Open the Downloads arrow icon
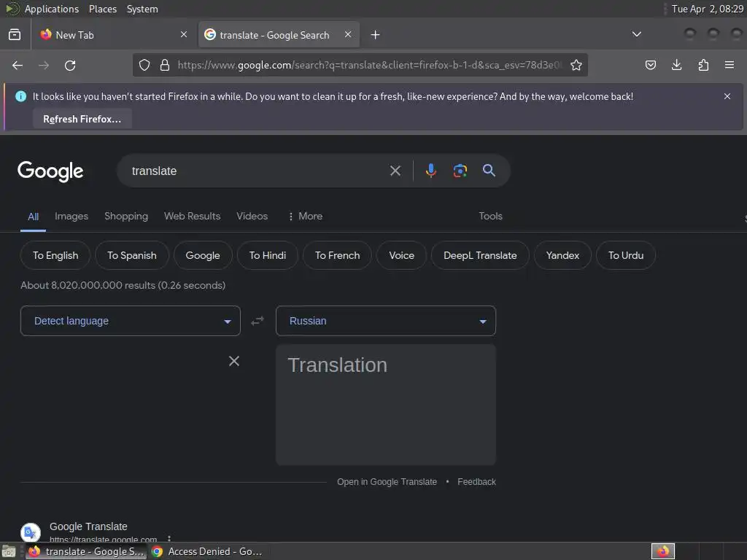Viewport: 747px width, 560px height. 676,65
